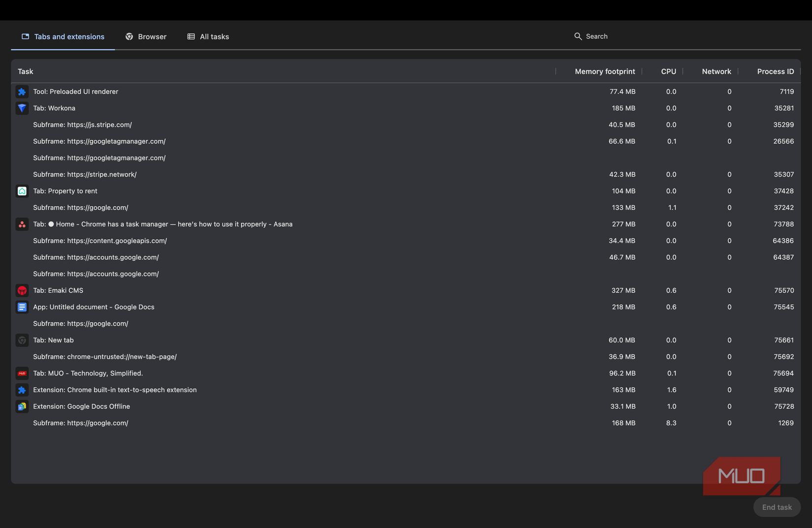Click the Chrome icon next to New tab
Viewport: 812px width, 528px height.
(22, 340)
